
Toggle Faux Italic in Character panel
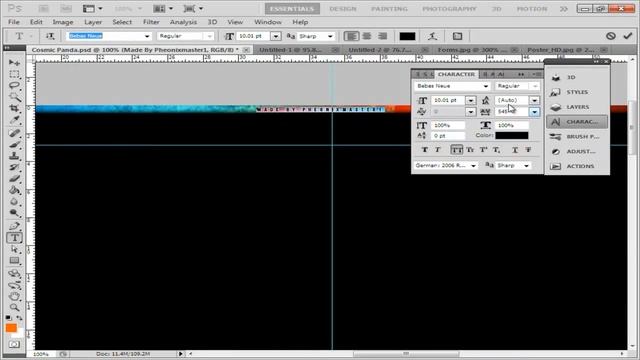pyautogui.click(x=438, y=150)
